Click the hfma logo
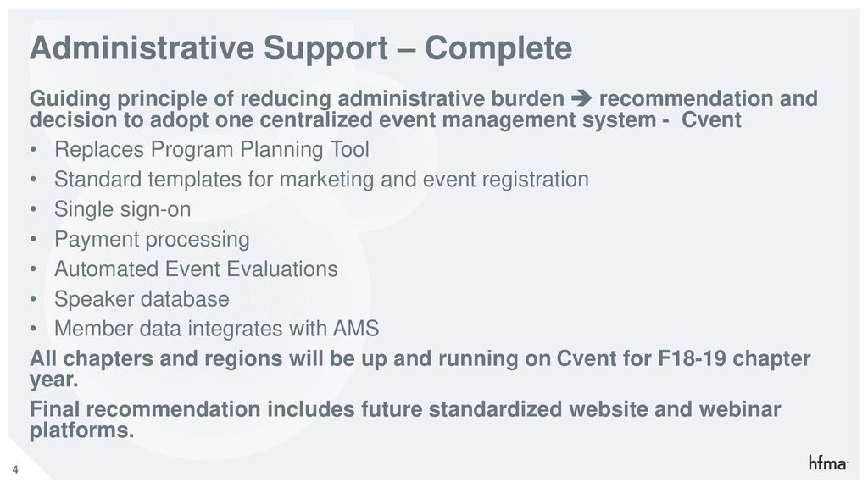868x488 pixels. coord(827,463)
